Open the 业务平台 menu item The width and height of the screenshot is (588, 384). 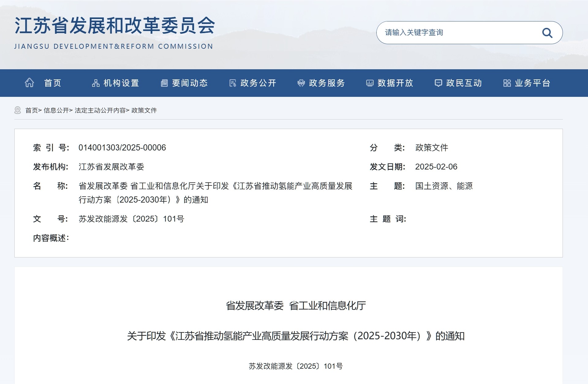(533, 83)
